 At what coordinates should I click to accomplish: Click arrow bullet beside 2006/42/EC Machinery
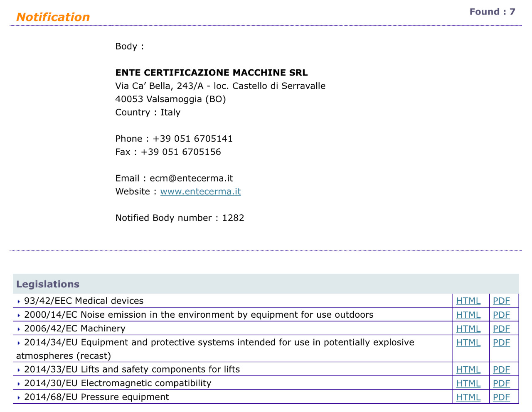[19, 329]
